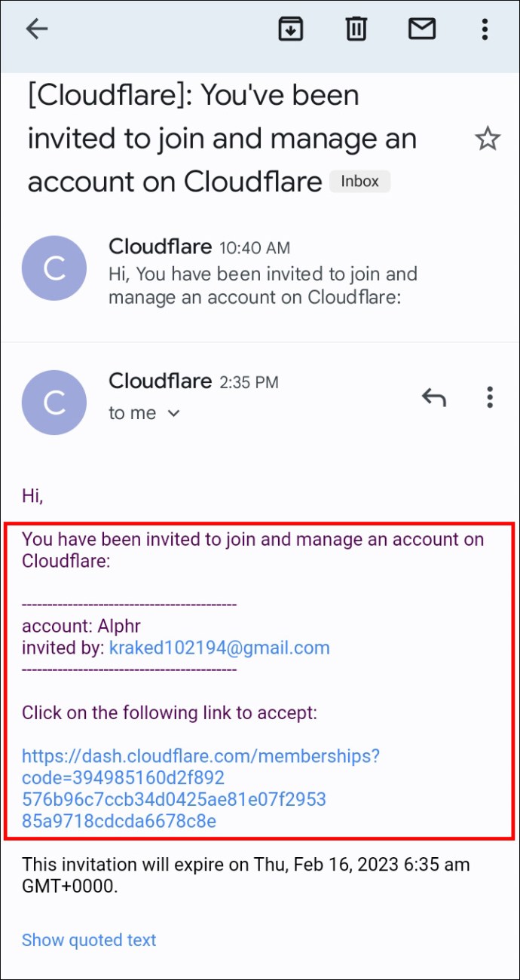Open the top bar overflow menu
Image resolution: width=520 pixels, height=980 pixels.
[x=485, y=29]
